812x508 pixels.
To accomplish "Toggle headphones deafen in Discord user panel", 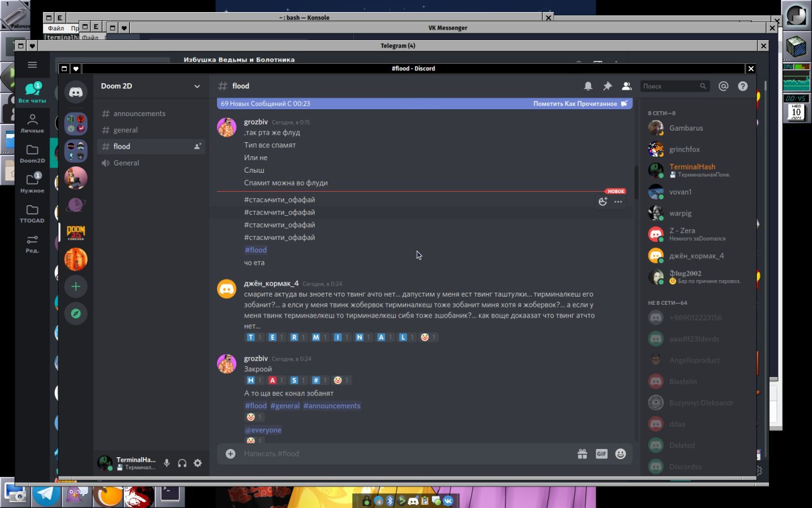I will pyautogui.click(x=182, y=463).
